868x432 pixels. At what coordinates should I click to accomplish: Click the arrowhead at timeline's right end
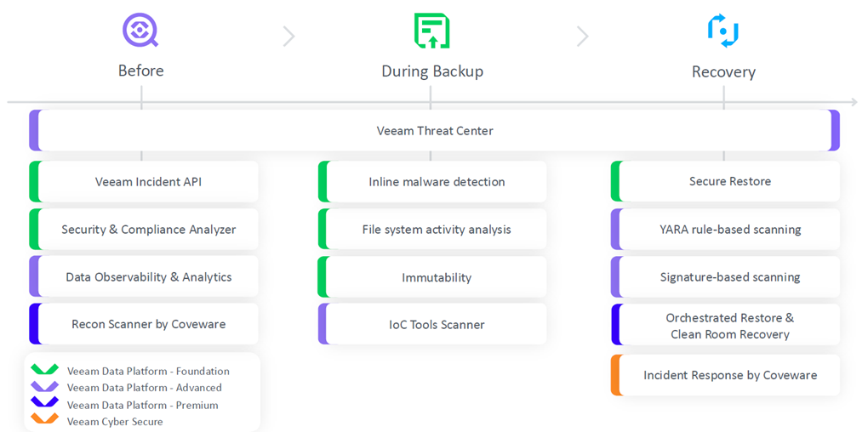[853, 102]
